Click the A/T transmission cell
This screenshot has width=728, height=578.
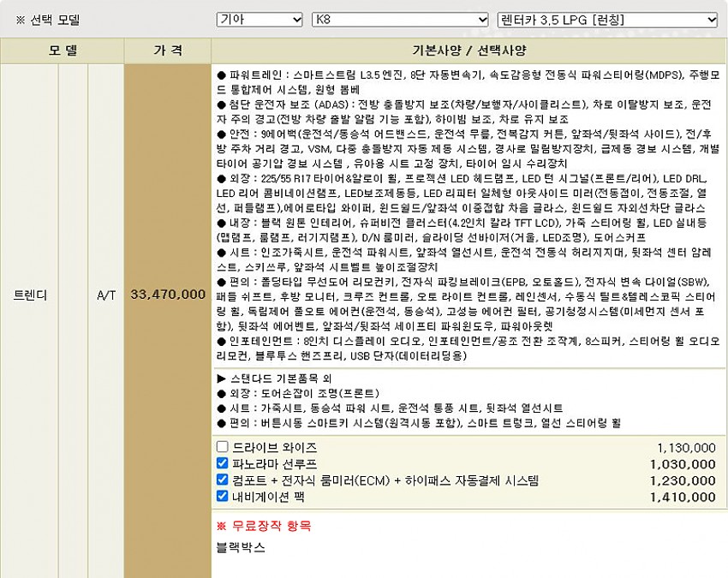[x=106, y=294]
